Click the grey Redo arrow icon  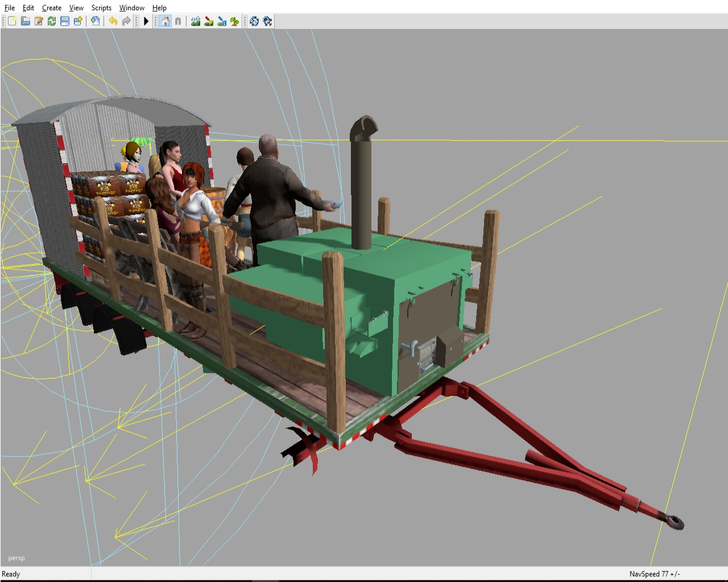pyautogui.click(x=126, y=21)
